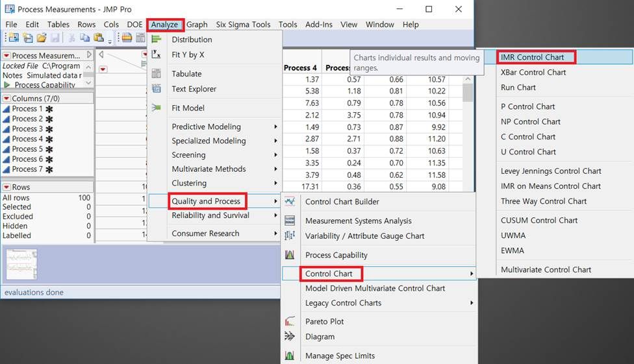Viewport: 634px width, 364px height.
Task: Select Process 3 in the Columns list
Action: click(27, 129)
